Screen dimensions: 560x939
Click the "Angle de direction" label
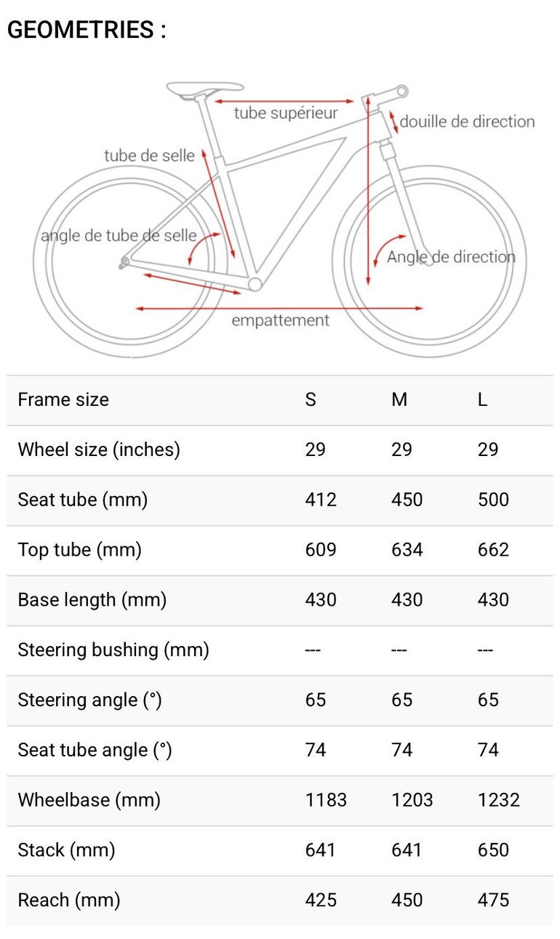click(x=451, y=257)
